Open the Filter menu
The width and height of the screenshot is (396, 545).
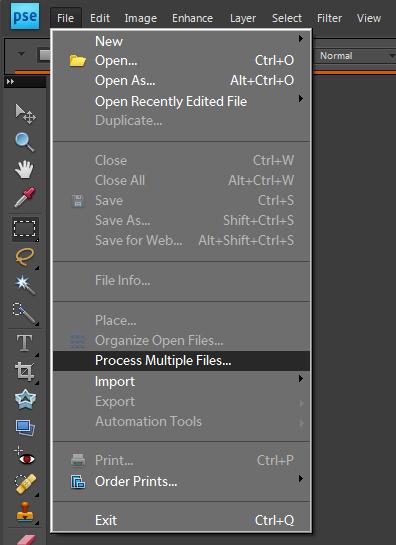coord(329,18)
